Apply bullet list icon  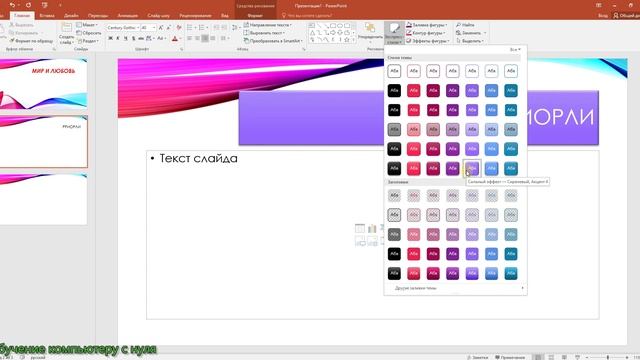point(190,27)
